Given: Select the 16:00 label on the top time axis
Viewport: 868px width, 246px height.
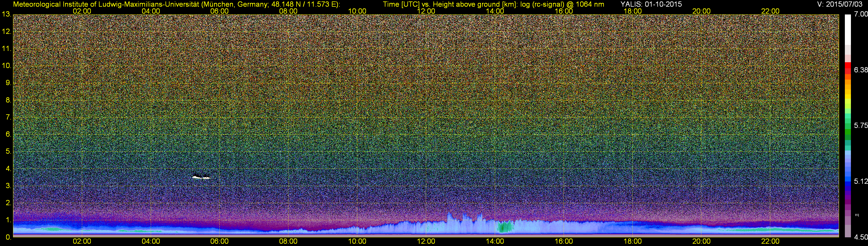Looking at the screenshot, I should click(564, 11).
